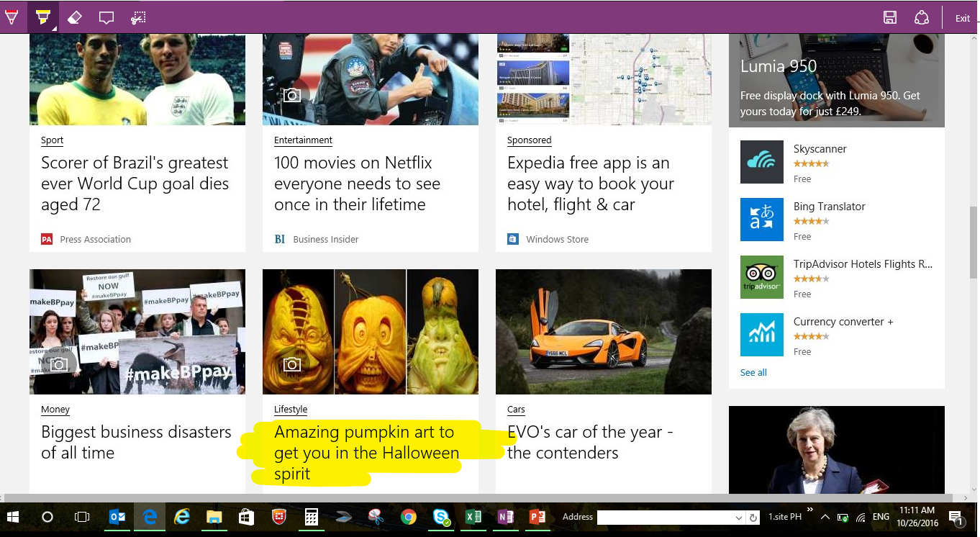Choose the Add a typed note tool
This screenshot has height=537, width=980.
coord(106,17)
